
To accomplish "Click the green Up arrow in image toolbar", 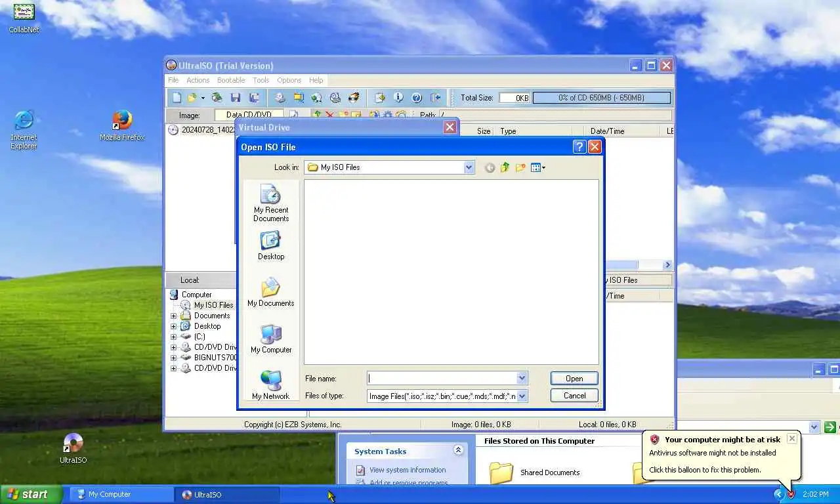I will pyautogui.click(x=317, y=115).
